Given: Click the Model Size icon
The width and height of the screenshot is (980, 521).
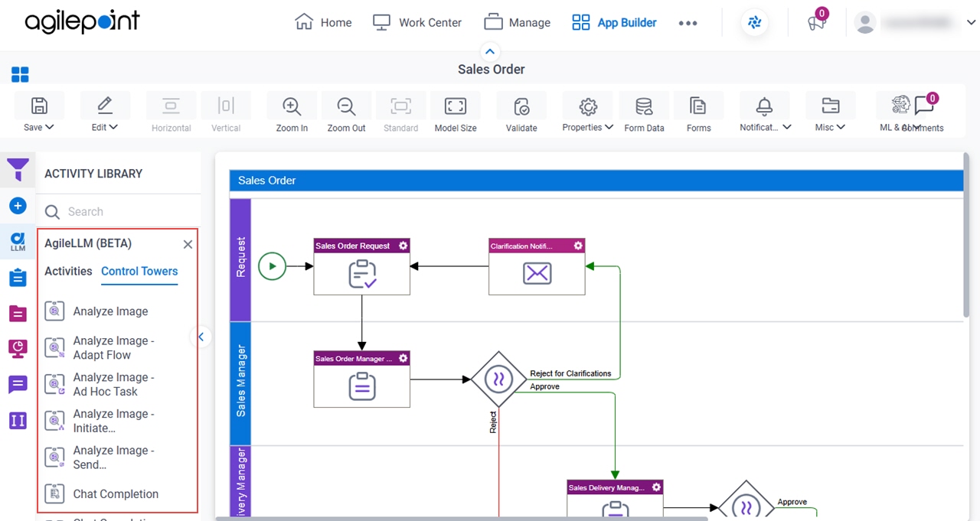Looking at the screenshot, I should click(456, 106).
